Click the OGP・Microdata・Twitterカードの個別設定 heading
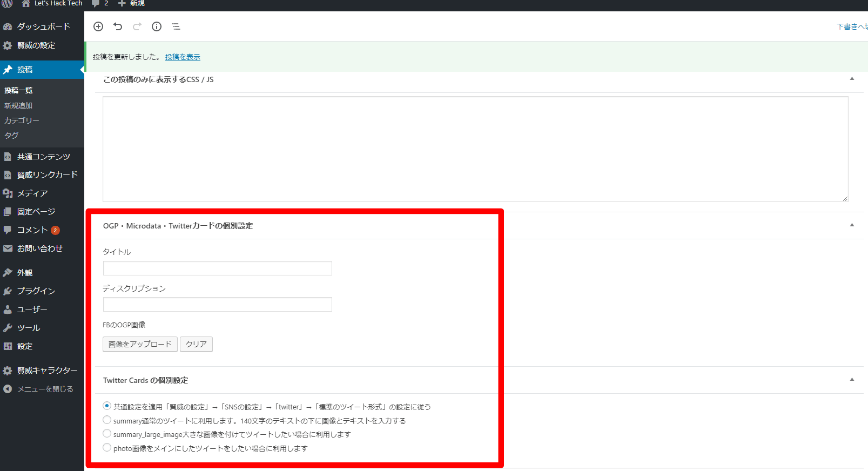 [178, 226]
